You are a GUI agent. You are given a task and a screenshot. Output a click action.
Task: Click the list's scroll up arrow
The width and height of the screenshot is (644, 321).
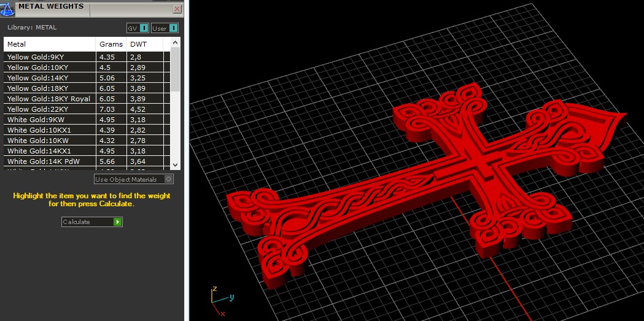pyautogui.click(x=176, y=42)
